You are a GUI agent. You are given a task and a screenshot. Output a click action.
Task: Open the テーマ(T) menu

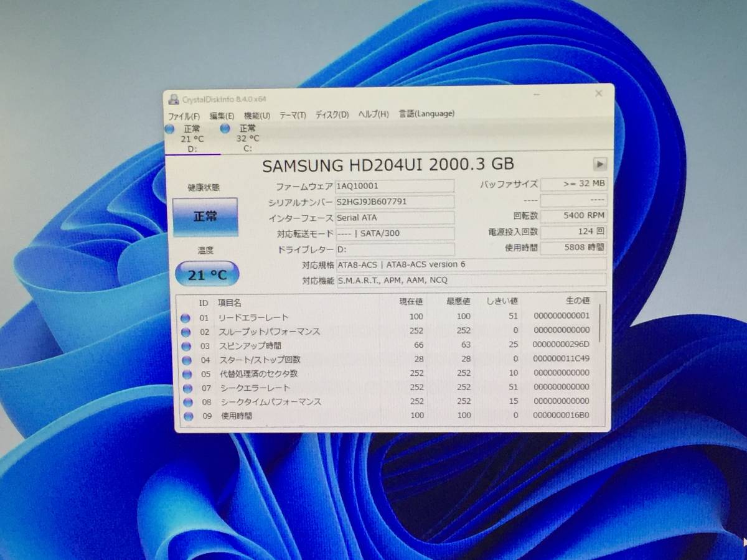click(x=293, y=115)
